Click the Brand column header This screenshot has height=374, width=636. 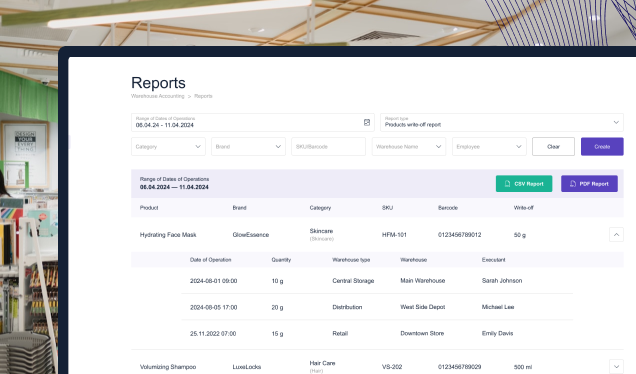239,208
